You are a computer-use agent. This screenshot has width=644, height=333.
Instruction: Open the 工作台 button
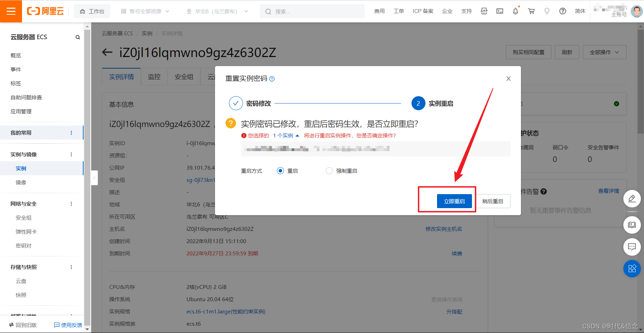(x=92, y=11)
